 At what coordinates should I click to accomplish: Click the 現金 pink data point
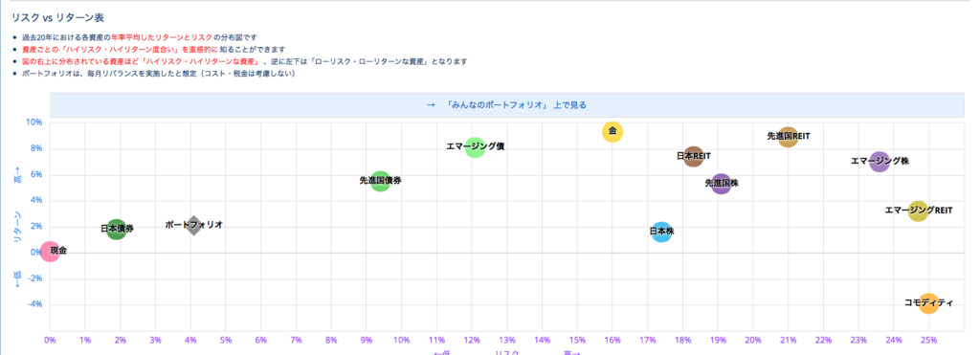(x=50, y=252)
